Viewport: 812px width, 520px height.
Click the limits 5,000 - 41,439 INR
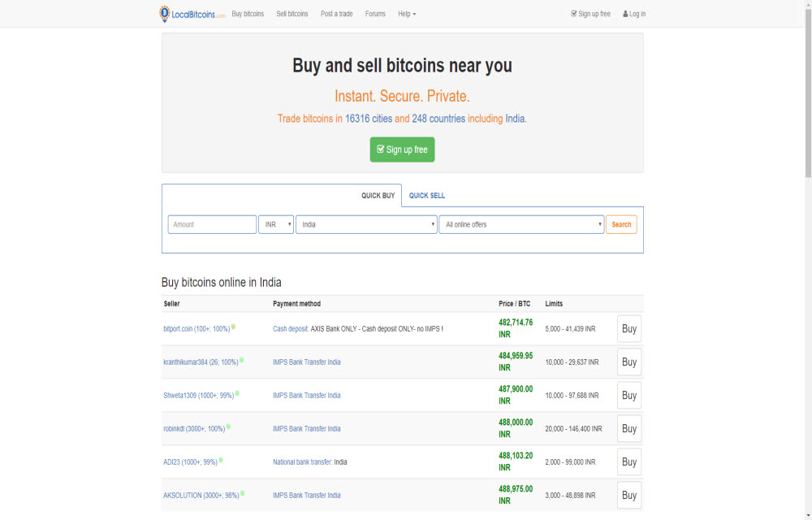pos(570,329)
